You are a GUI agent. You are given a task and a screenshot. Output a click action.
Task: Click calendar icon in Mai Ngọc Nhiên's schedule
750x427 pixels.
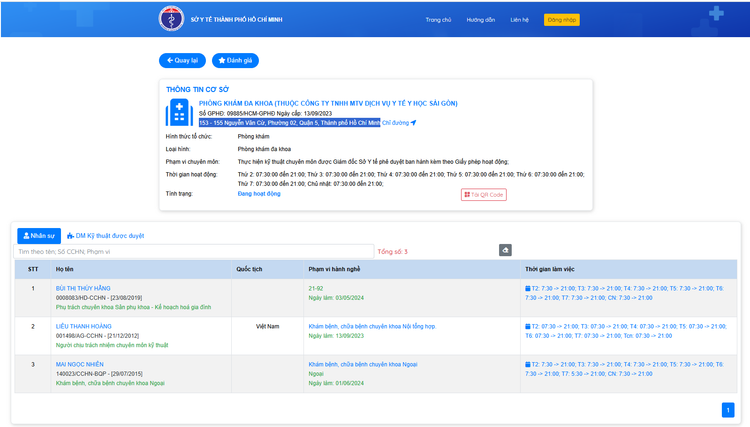[x=528, y=364]
